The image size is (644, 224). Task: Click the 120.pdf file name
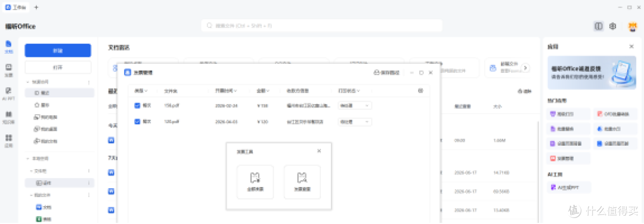(x=171, y=122)
